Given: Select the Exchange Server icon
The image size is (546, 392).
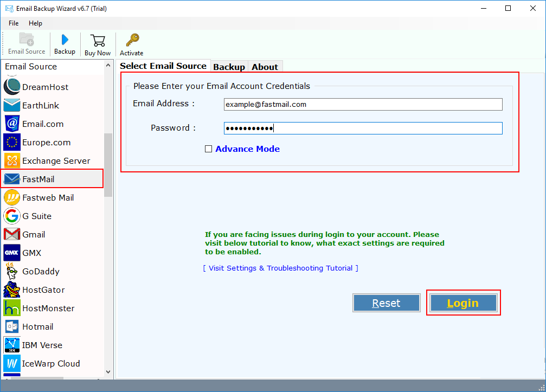Looking at the screenshot, I should [12, 160].
